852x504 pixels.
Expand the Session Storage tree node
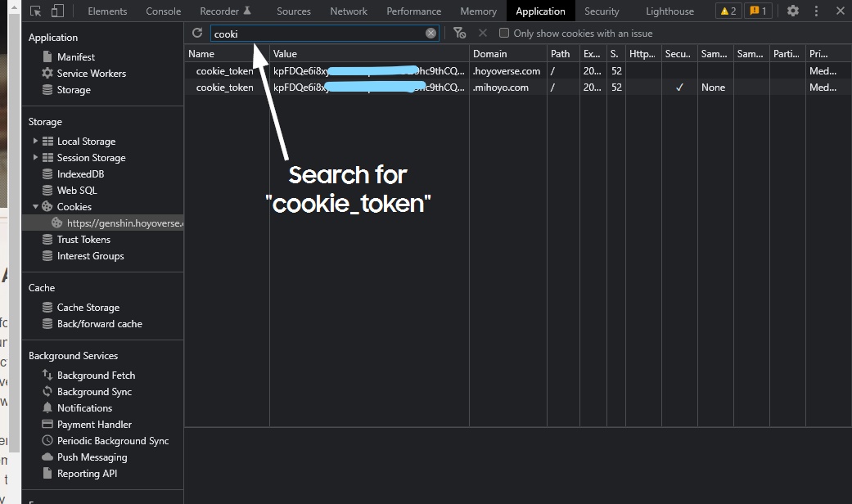click(35, 158)
